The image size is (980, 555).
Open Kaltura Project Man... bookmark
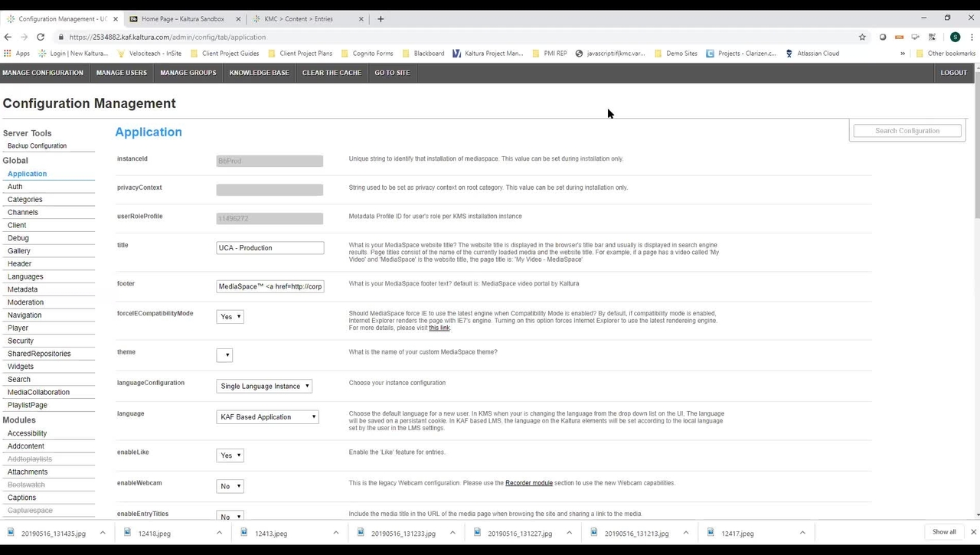(488, 54)
